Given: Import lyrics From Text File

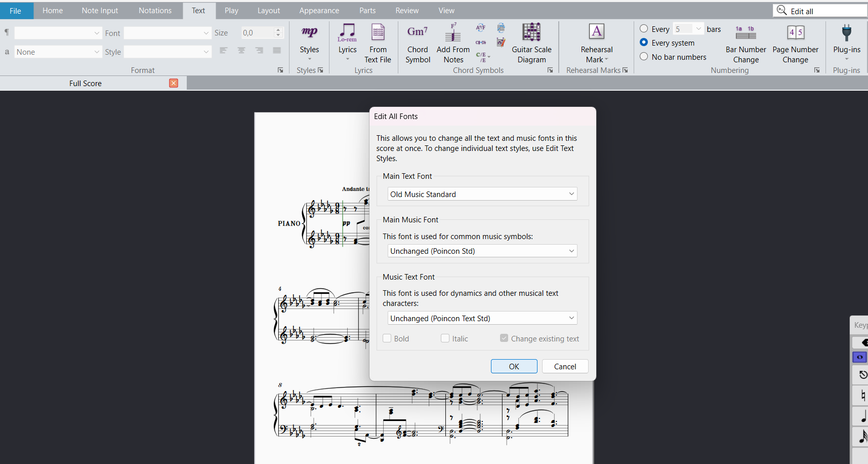Looking at the screenshot, I should 378,44.
